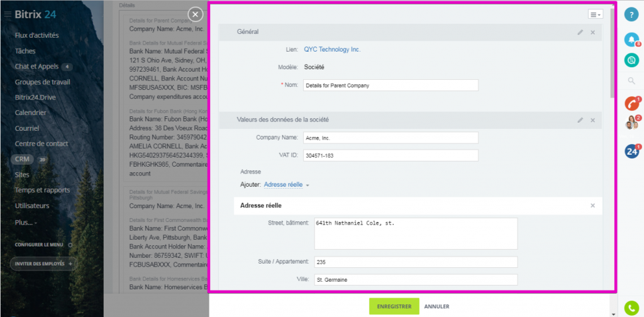Click the Street, bâtiment text area
Viewport: 644px width, 317px height.
click(x=416, y=233)
